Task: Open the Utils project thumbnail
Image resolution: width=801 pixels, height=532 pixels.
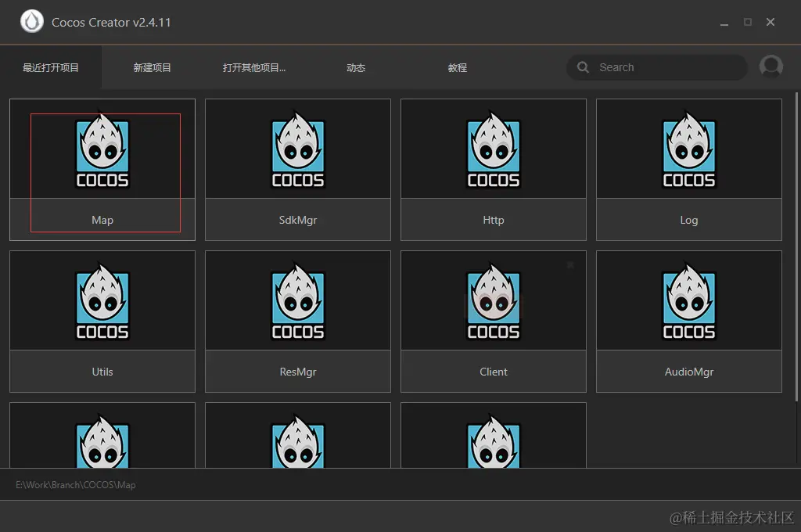Action: (102, 300)
